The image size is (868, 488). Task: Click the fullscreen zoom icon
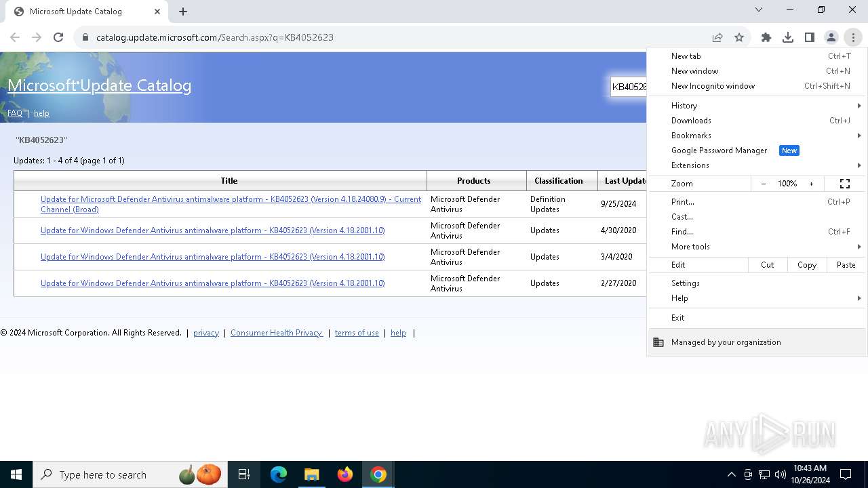pos(845,184)
